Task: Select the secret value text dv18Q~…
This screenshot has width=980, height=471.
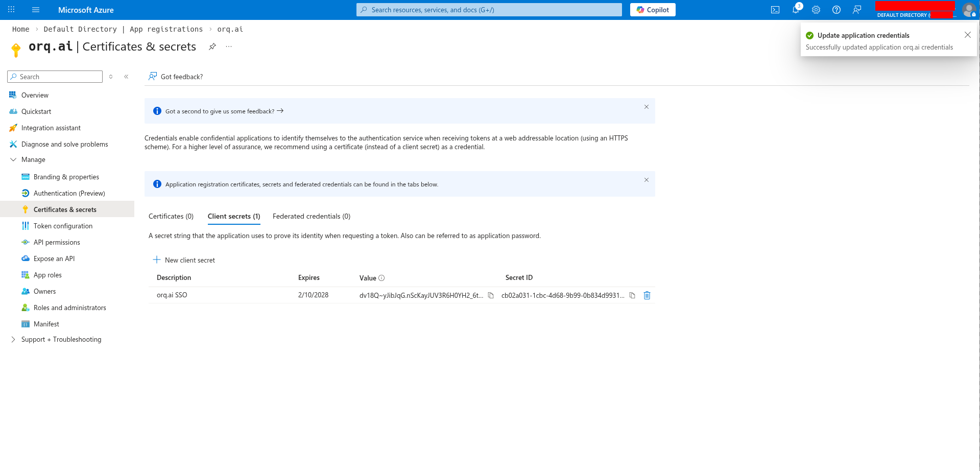Action: click(x=421, y=295)
